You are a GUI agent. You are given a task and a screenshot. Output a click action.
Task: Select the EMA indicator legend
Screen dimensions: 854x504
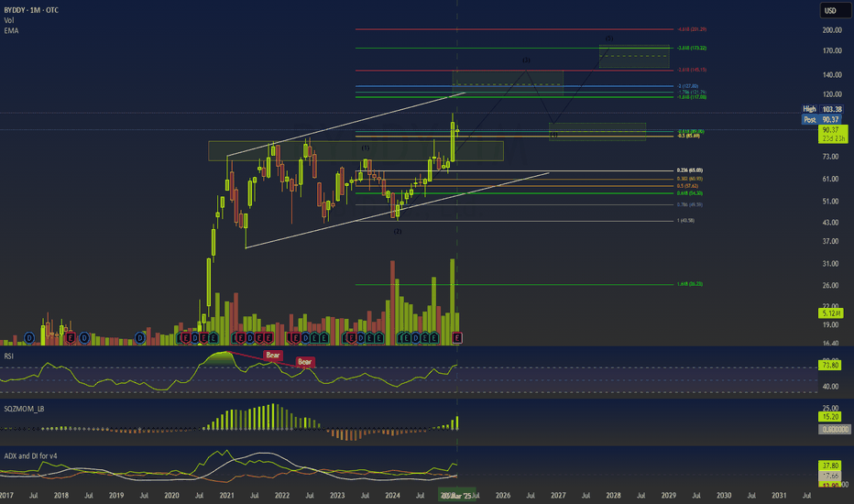point(11,30)
